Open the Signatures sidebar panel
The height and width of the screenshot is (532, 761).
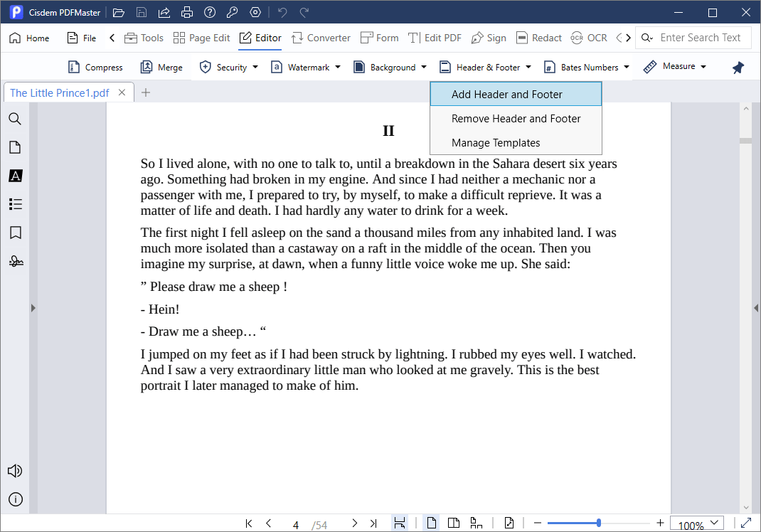16,262
